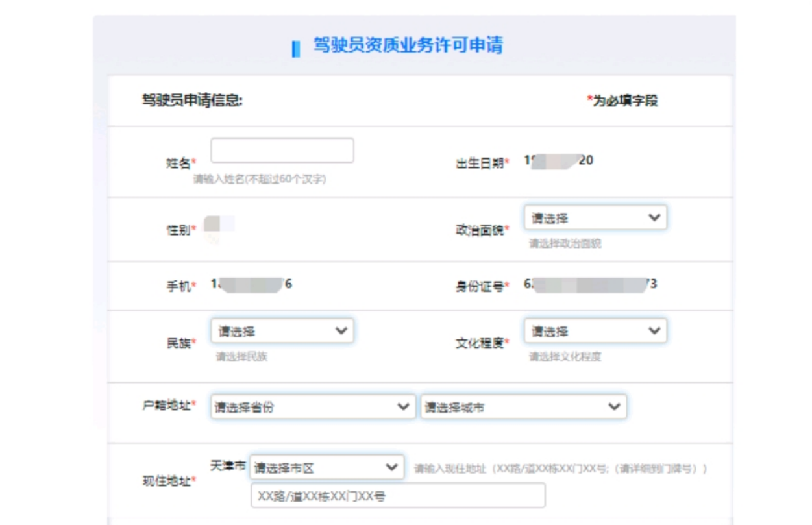The width and height of the screenshot is (812, 525).
Task: Click the masked 手机 number value
Action: tap(251, 284)
